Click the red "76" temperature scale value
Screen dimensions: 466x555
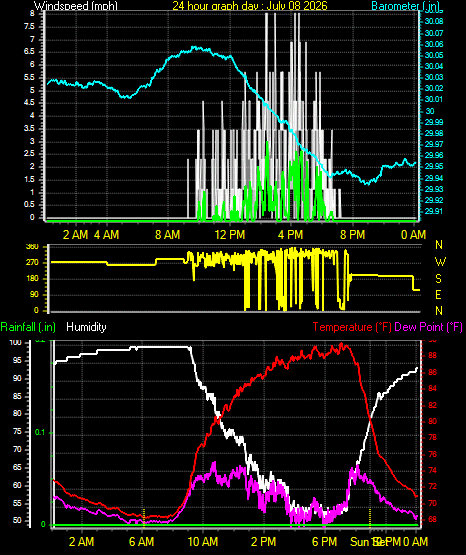coord(433,454)
